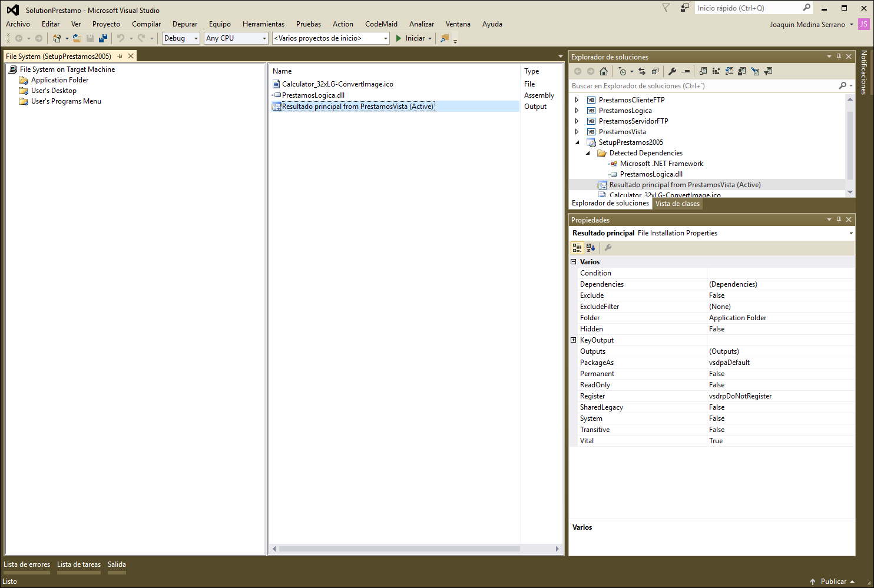The image size is (874, 588).
Task: Open the Joaquin Medina Serrano account menu
Action: coord(811,25)
